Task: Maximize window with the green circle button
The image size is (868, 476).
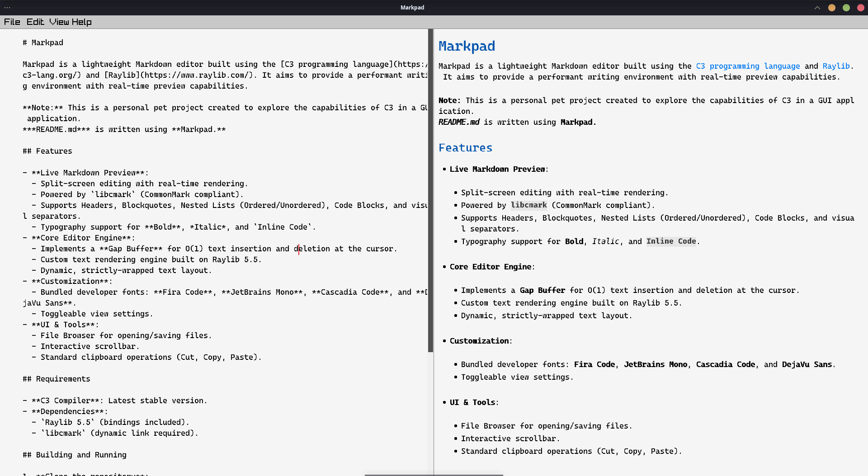Action: (x=846, y=8)
